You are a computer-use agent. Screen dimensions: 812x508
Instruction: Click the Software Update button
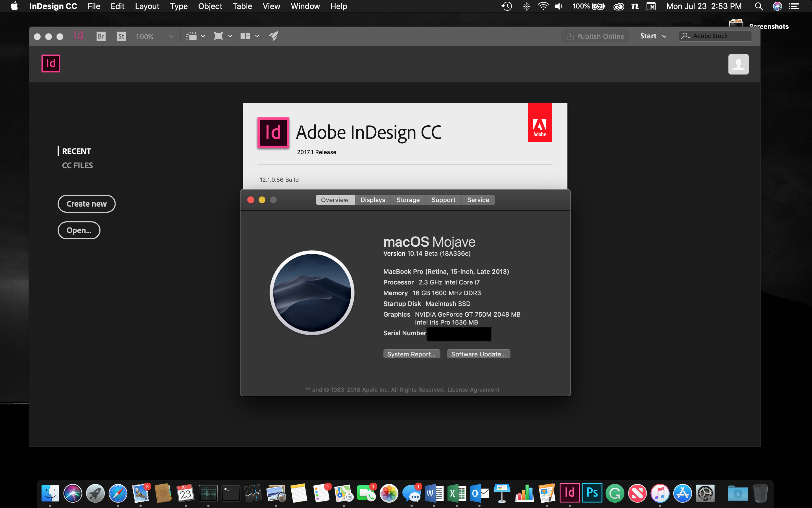click(478, 354)
